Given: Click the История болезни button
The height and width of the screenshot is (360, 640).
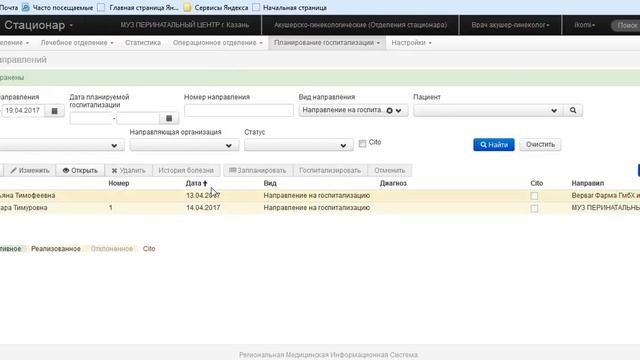Looking at the screenshot, I should pyautogui.click(x=186, y=170).
